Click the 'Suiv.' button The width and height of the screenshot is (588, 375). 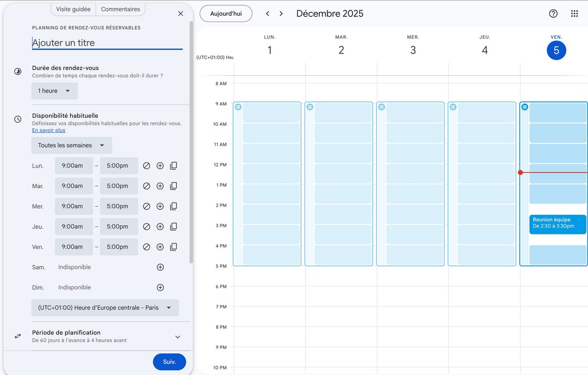(x=169, y=362)
